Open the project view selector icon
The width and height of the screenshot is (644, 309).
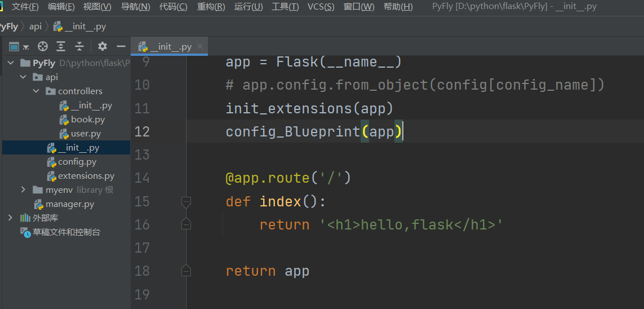[x=19, y=46]
